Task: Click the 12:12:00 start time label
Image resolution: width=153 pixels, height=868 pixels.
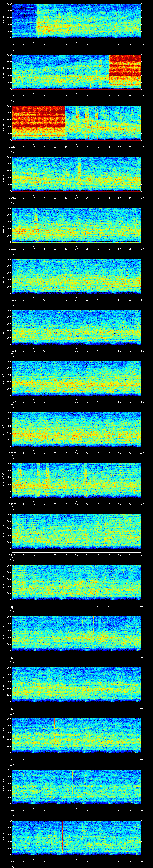Action: 12,606
